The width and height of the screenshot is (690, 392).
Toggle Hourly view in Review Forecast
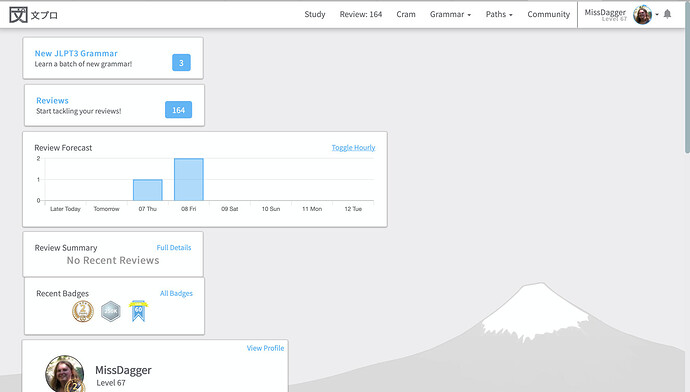pyautogui.click(x=353, y=147)
